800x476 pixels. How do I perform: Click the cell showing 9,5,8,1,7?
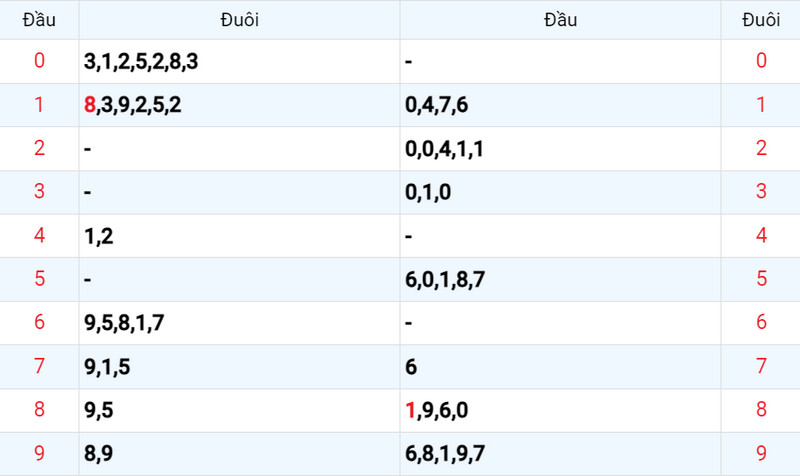[x=239, y=323]
